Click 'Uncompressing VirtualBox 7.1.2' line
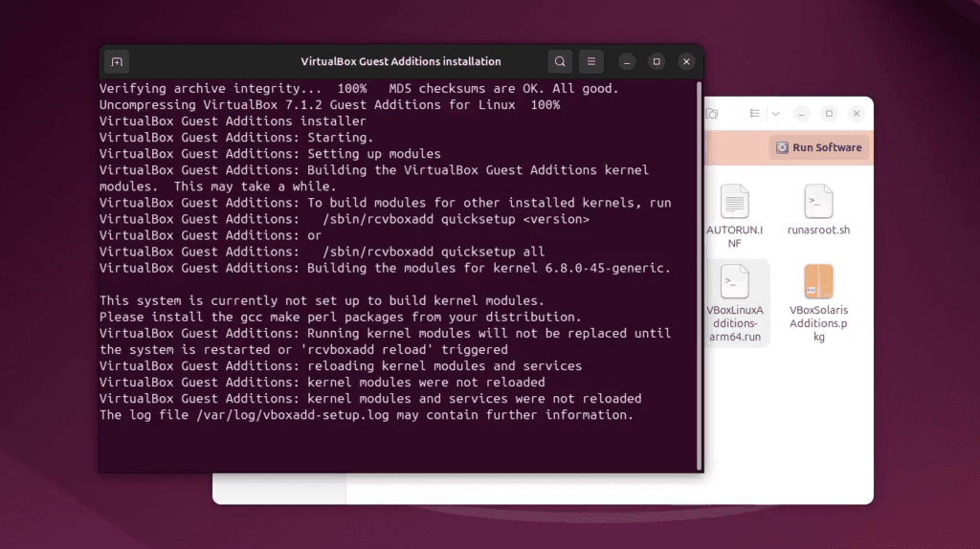980x549 pixels. (x=329, y=105)
